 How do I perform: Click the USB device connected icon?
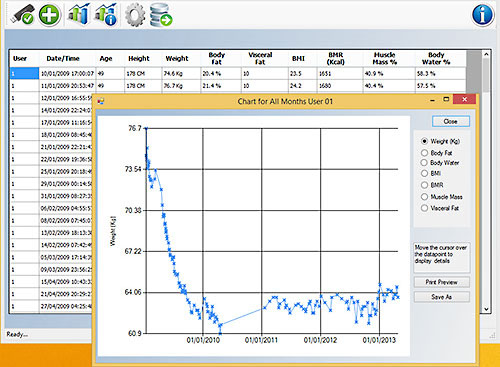point(22,14)
